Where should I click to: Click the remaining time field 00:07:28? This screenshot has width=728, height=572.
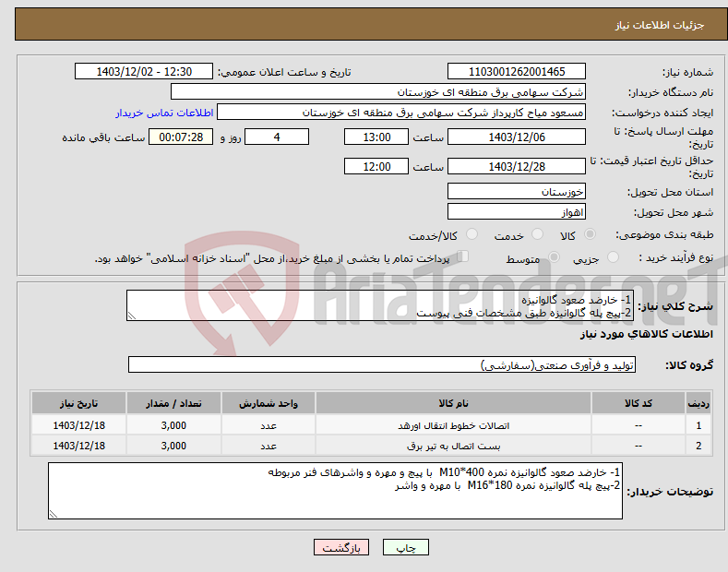pyautogui.click(x=181, y=137)
